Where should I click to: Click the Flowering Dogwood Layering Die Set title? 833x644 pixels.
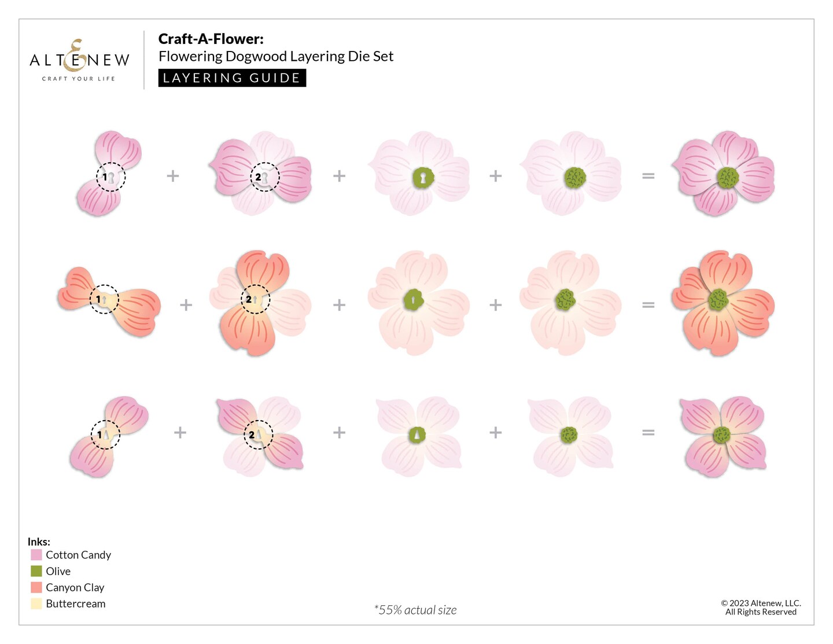275,56
